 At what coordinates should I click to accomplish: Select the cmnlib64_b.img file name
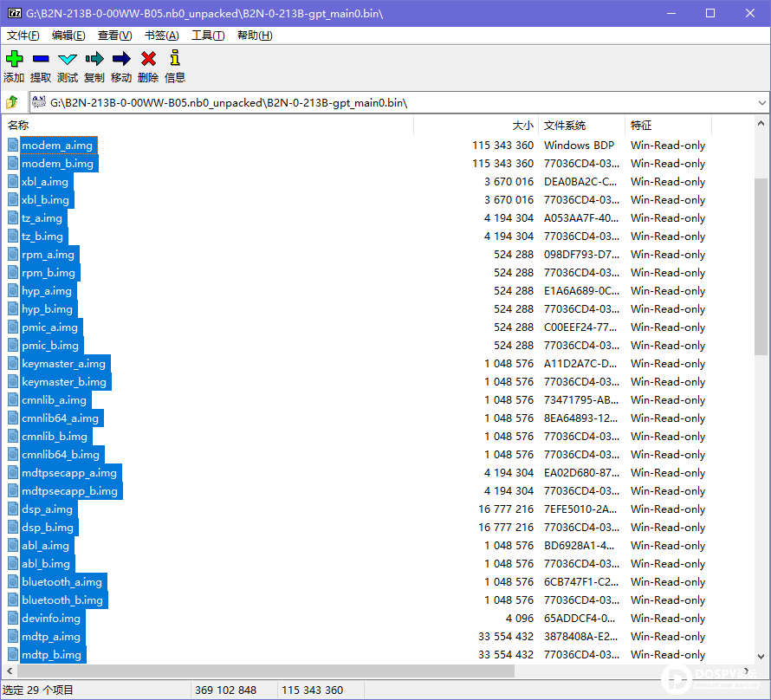61,454
